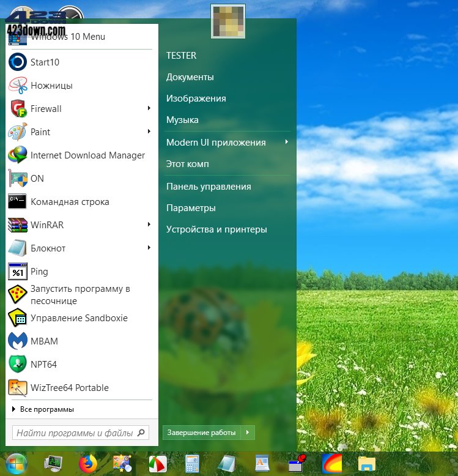Viewport: 458px width, 476px height.
Task: Click the user account picture thumbnail
Action: tap(227, 21)
